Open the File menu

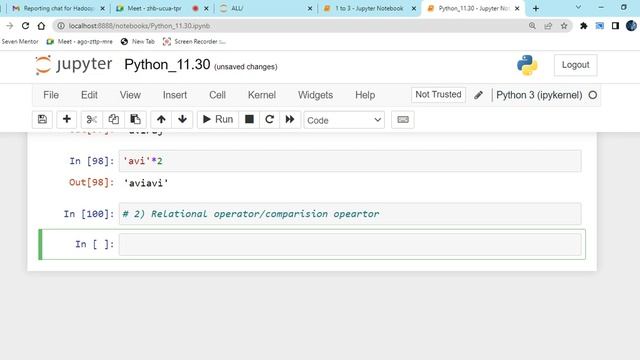(51, 95)
